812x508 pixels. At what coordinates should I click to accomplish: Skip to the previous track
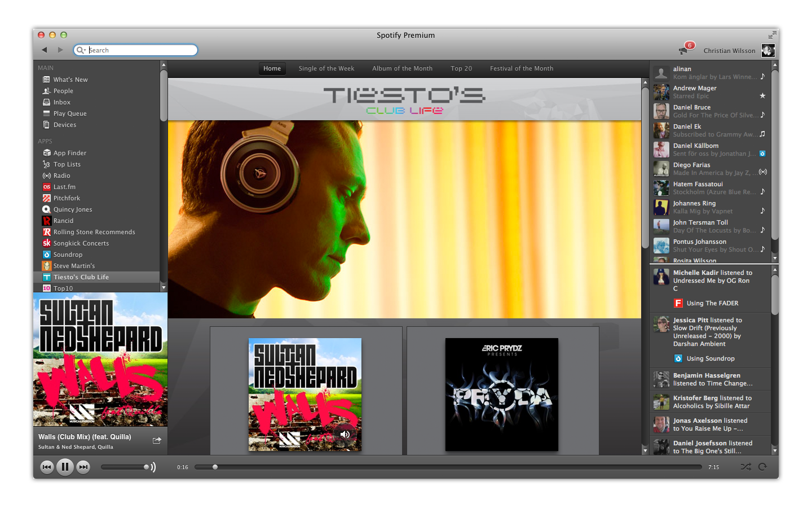click(47, 467)
